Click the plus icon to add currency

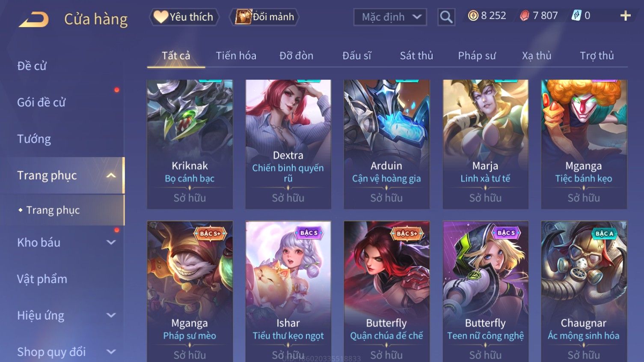[x=625, y=16]
